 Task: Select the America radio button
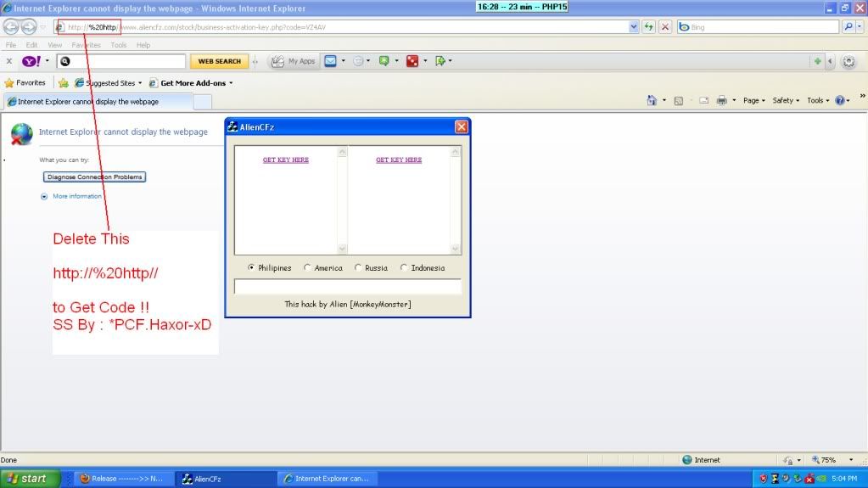[x=307, y=268]
